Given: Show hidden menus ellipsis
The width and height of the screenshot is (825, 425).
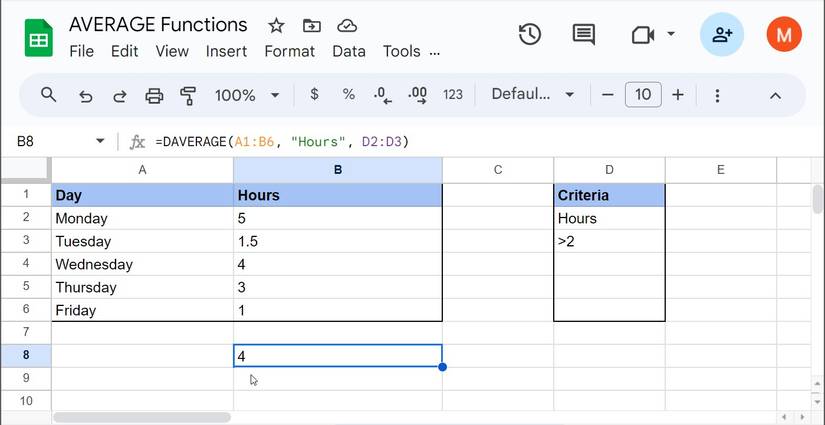Looking at the screenshot, I should 435,53.
